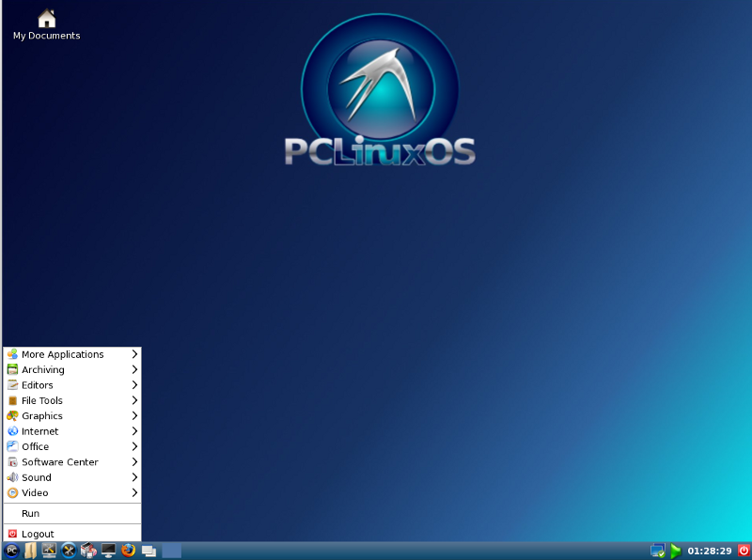This screenshot has width=752, height=560.
Task: Click the Sound speaker icon in menu
Action: point(12,477)
